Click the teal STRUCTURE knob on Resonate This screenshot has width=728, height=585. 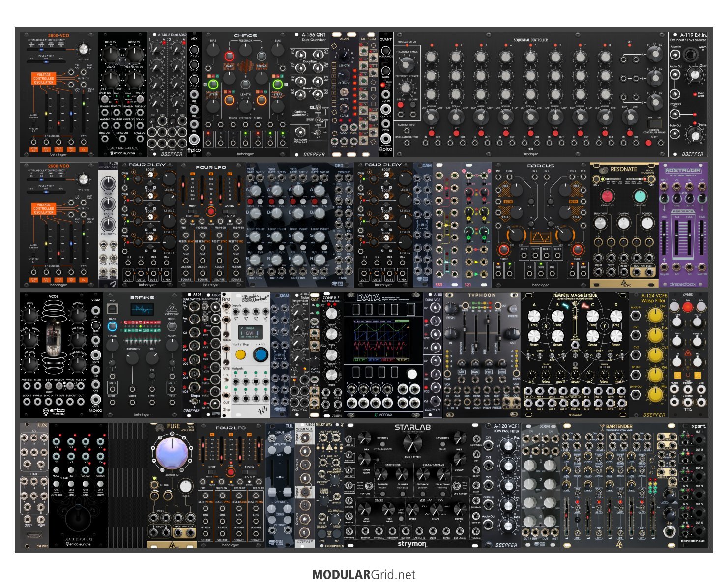(640, 196)
